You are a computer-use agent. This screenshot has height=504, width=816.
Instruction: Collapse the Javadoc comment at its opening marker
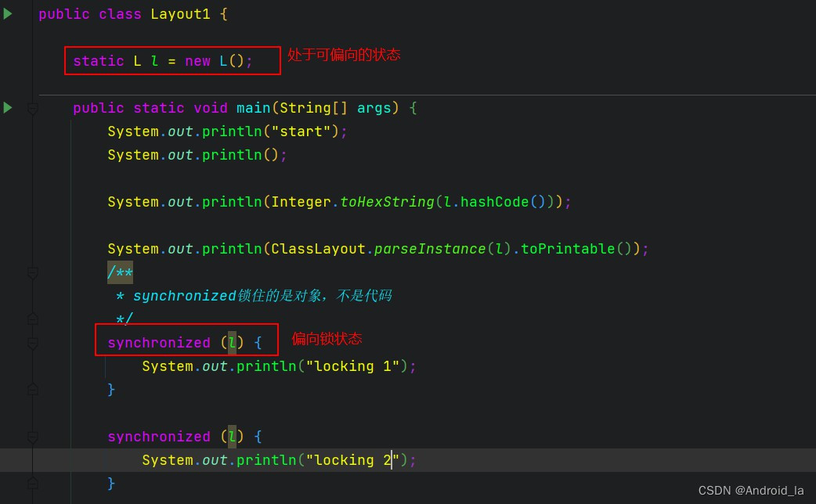coord(33,272)
